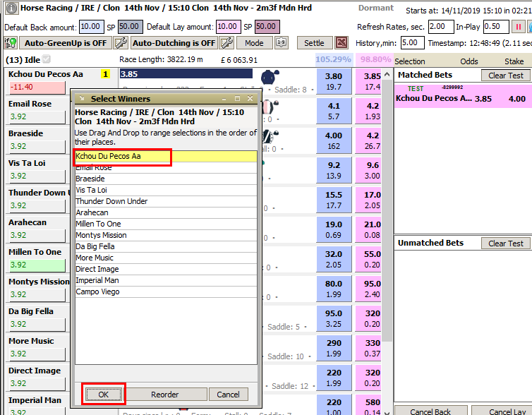Click the Default Back amount field

click(91, 27)
